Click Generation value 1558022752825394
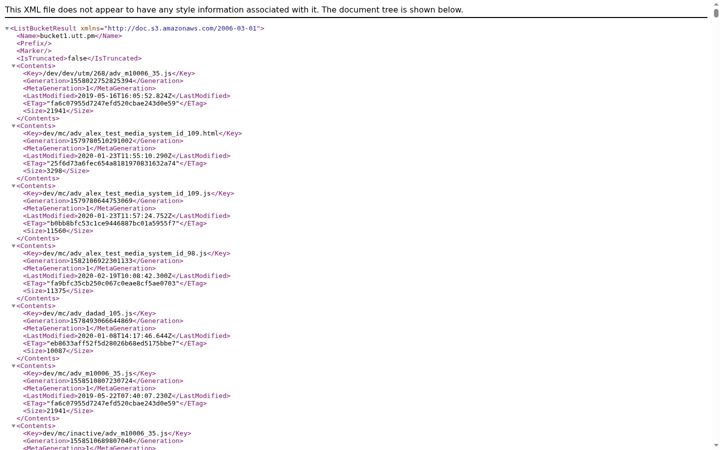 101,81
